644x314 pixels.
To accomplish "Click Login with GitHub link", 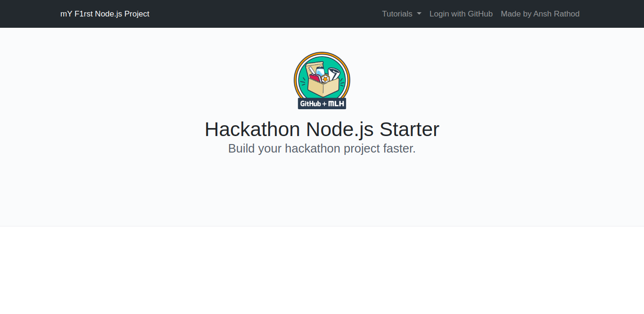I will coord(461,14).
